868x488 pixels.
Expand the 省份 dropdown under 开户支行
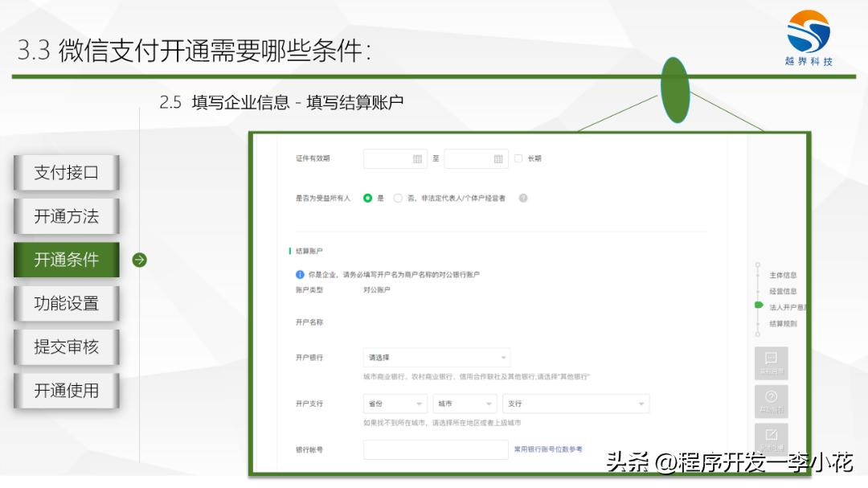[394, 403]
